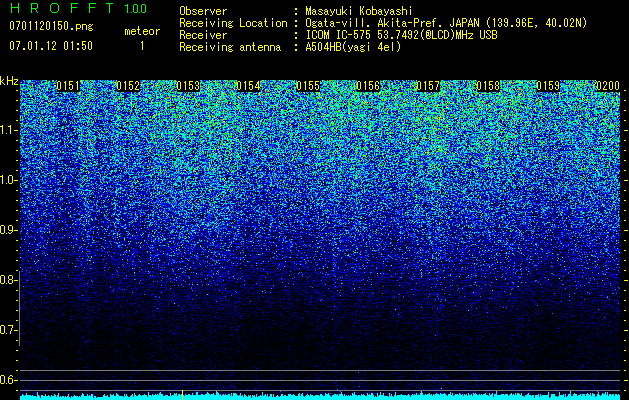Select the 0200 time marker
The width and height of the screenshot is (629, 400).
click(608, 86)
